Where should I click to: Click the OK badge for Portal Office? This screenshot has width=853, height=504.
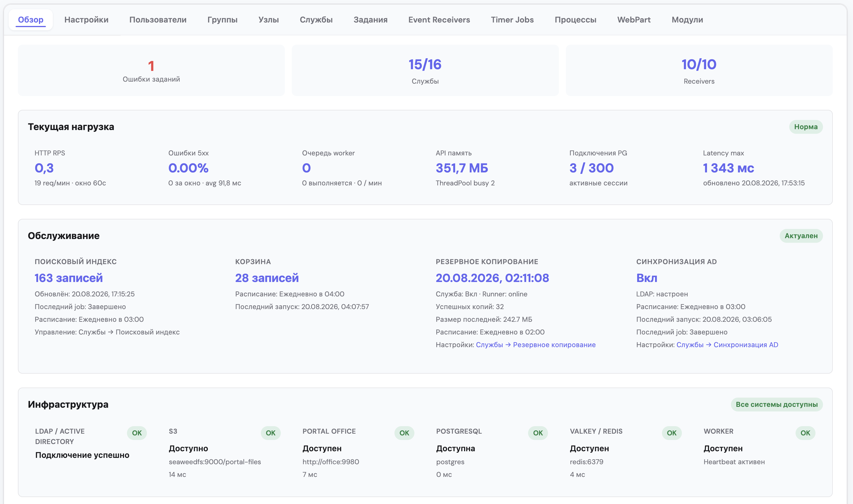(x=404, y=433)
